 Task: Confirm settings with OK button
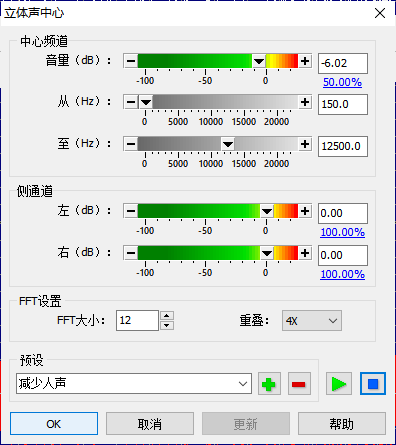pos(54,424)
